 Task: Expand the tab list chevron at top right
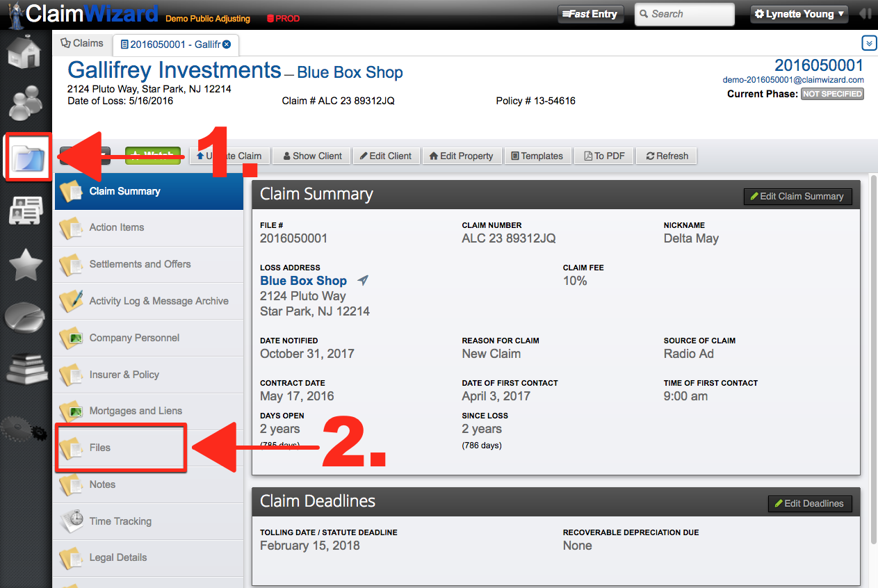pyautogui.click(x=869, y=44)
